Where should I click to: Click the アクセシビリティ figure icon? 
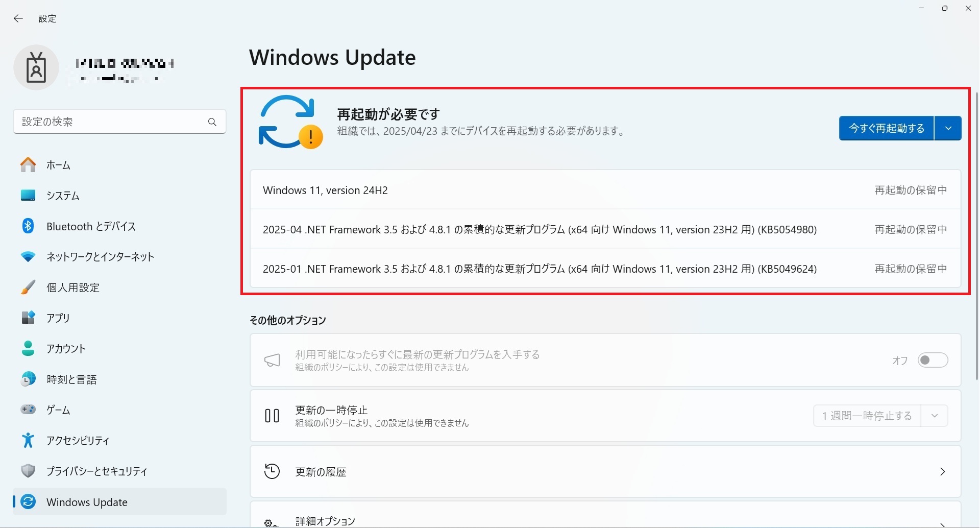point(28,440)
